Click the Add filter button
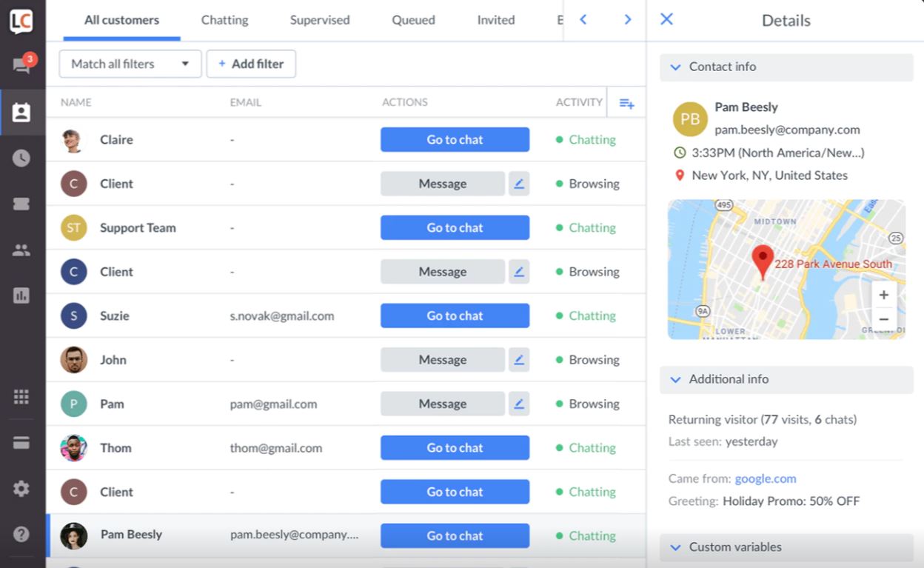 [251, 64]
